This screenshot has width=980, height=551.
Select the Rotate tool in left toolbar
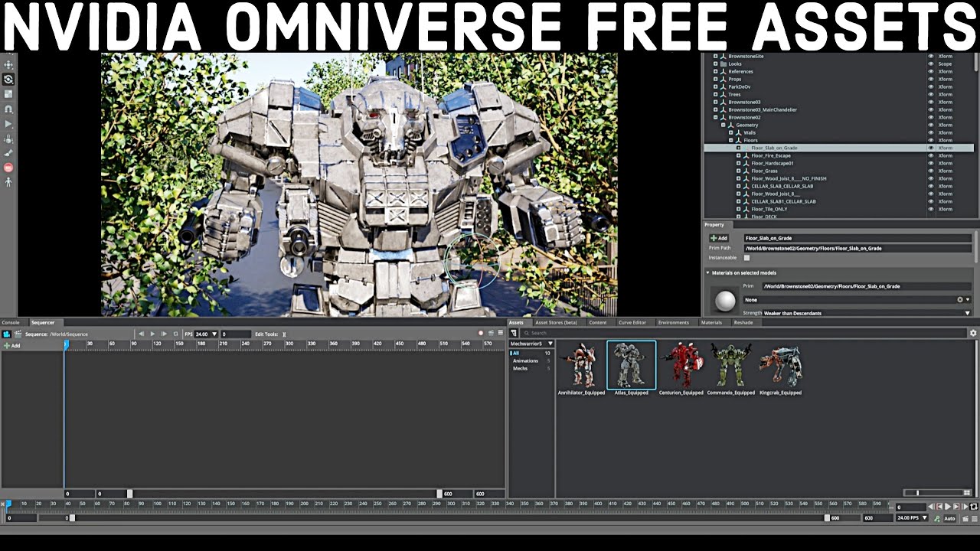pyautogui.click(x=8, y=80)
